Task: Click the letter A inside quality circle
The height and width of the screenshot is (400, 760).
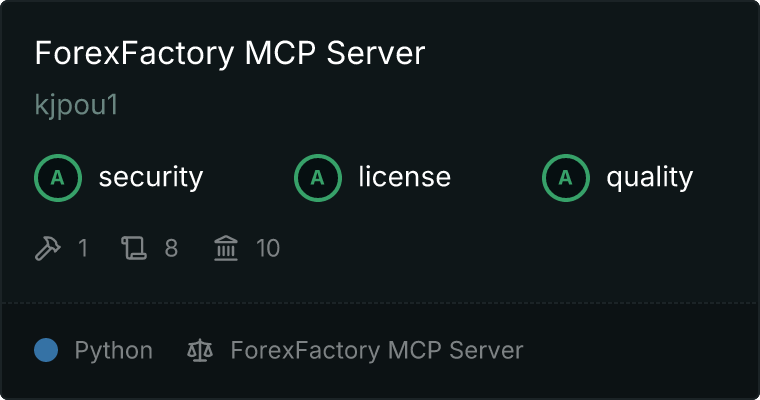Action: [x=566, y=178]
